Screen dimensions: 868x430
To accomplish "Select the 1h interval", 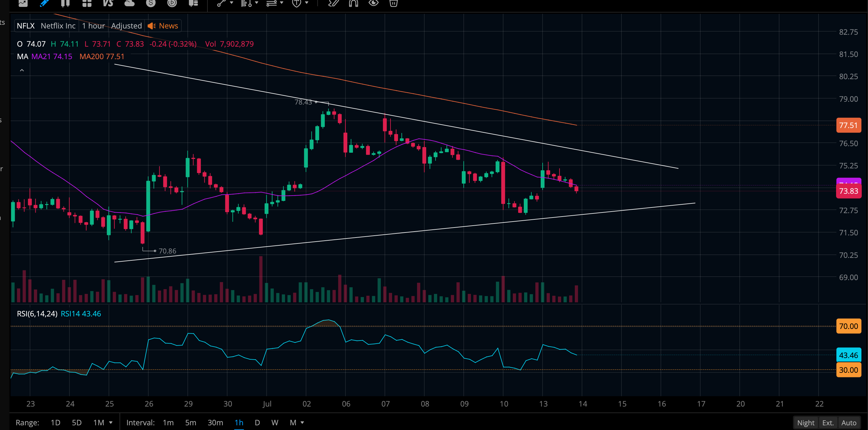I will click(239, 422).
